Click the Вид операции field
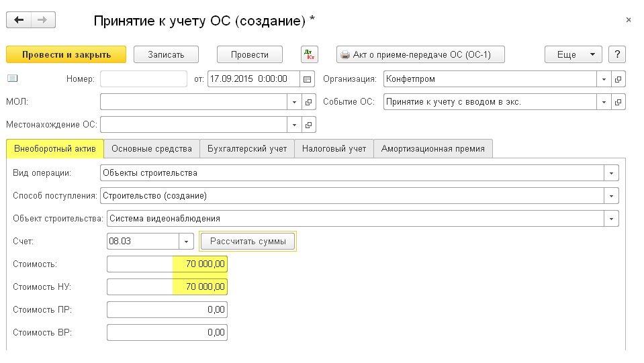 pyautogui.click(x=352, y=173)
